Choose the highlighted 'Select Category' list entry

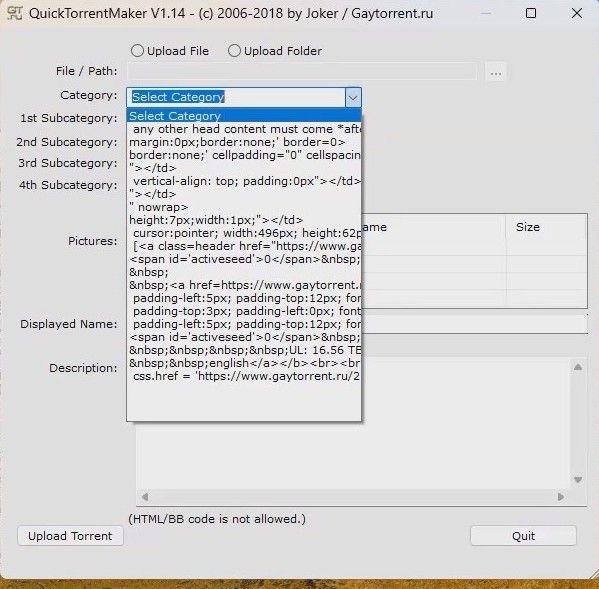click(244, 116)
